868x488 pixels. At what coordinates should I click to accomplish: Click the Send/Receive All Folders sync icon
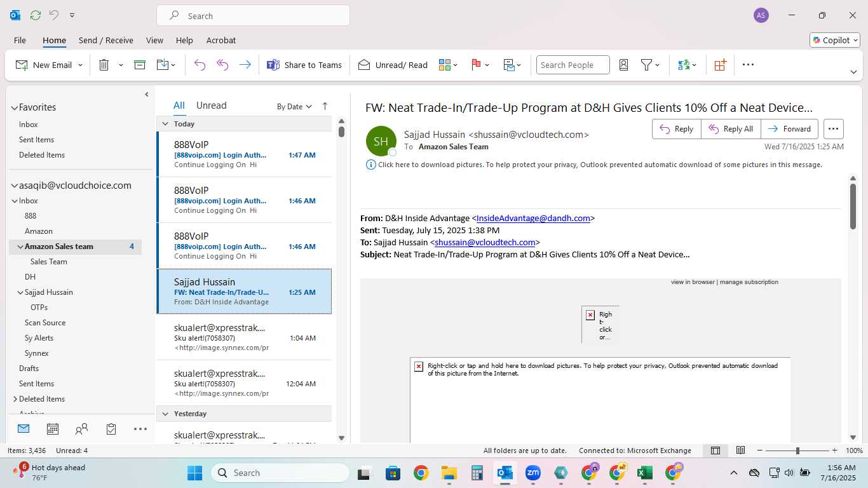pyautogui.click(x=35, y=15)
